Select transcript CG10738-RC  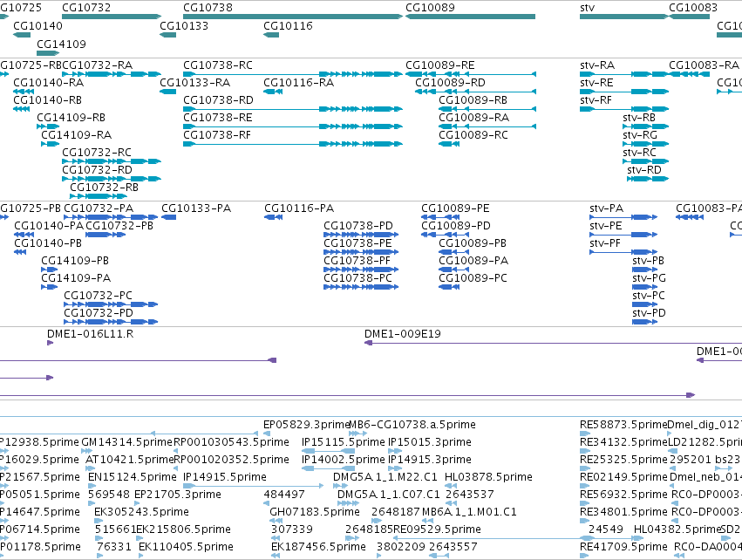[x=218, y=65]
